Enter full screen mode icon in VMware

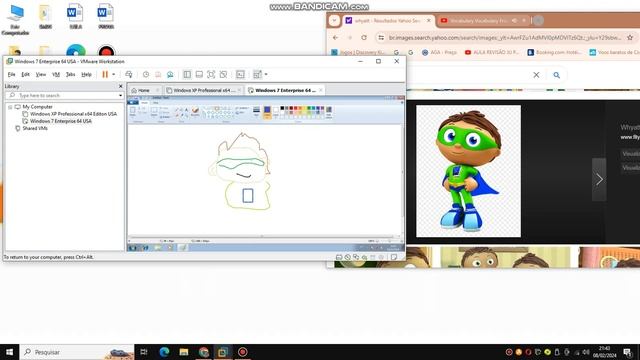point(211,74)
